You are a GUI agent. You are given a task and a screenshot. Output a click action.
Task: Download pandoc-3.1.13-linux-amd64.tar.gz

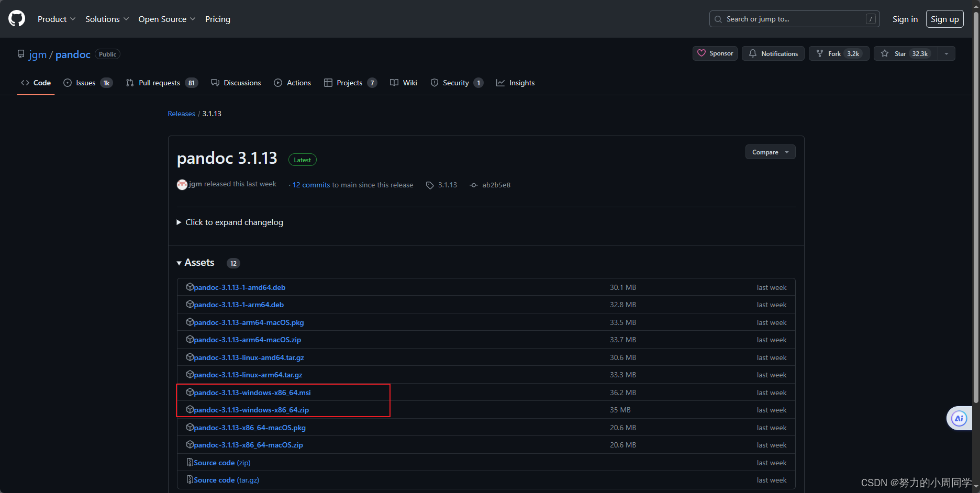249,357
